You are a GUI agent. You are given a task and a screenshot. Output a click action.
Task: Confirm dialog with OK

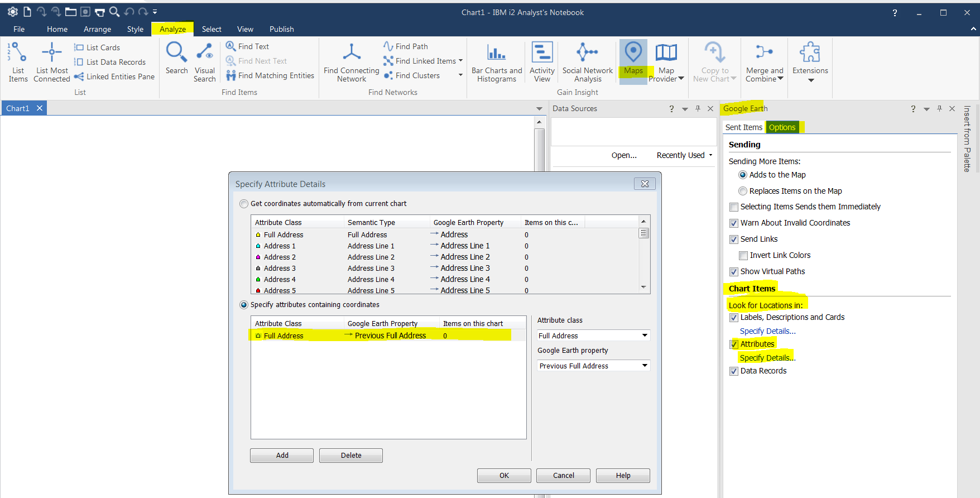point(504,476)
